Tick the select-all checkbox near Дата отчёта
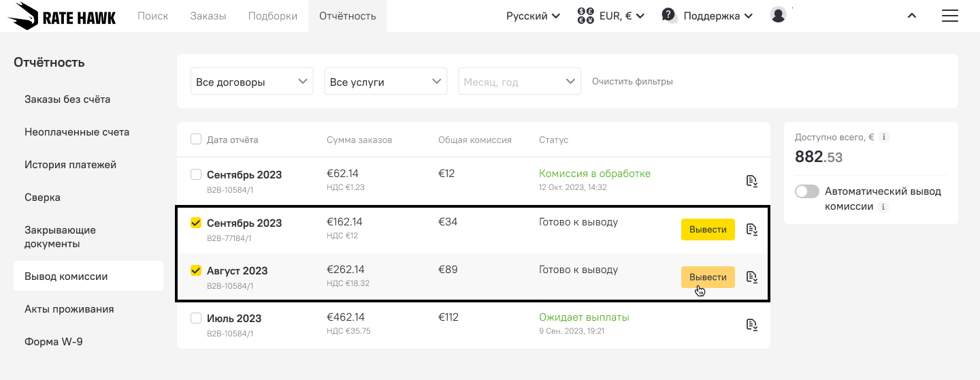 (196, 140)
